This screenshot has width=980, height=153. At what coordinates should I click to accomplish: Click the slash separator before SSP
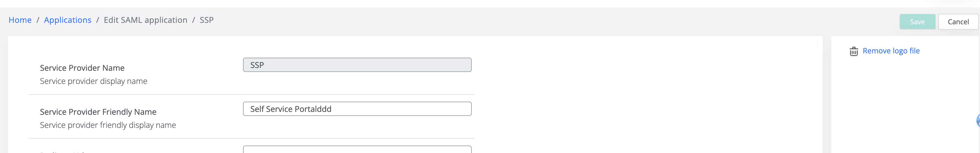[x=193, y=20]
